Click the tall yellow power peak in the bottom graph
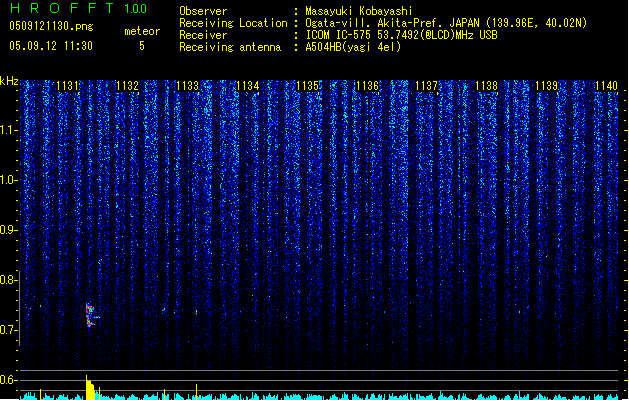This screenshot has width=629, height=400. tap(90, 388)
